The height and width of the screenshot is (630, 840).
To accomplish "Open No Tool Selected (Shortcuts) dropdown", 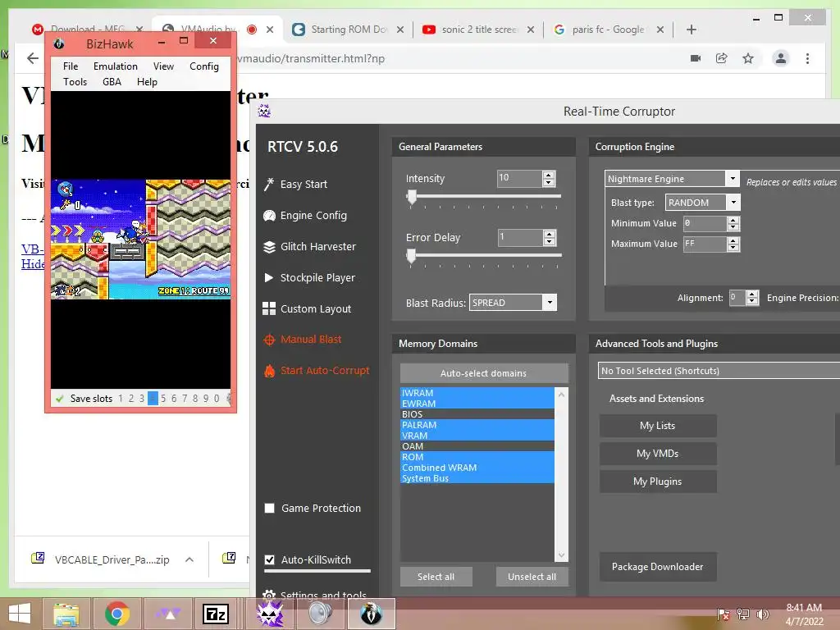I will click(719, 371).
